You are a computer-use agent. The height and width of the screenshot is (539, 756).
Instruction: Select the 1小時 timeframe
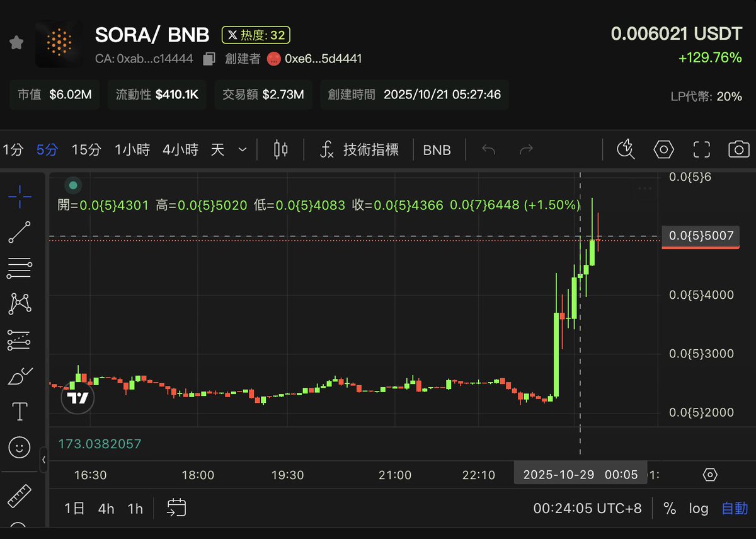coord(132,150)
